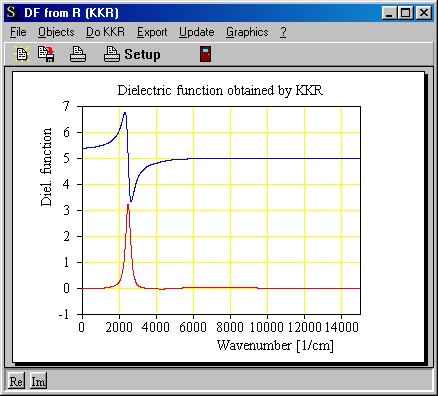Viewport: 438px width, 396px height.
Task: Toggle the Re real-part button
Action: pyautogui.click(x=16, y=381)
